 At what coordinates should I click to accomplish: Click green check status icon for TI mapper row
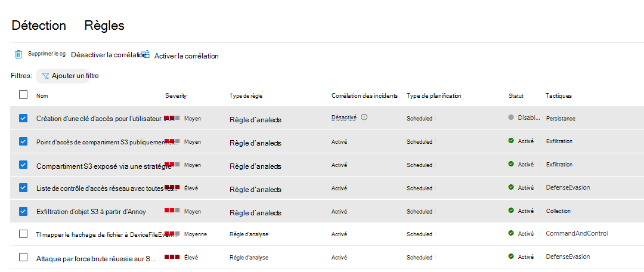point(511,233)
